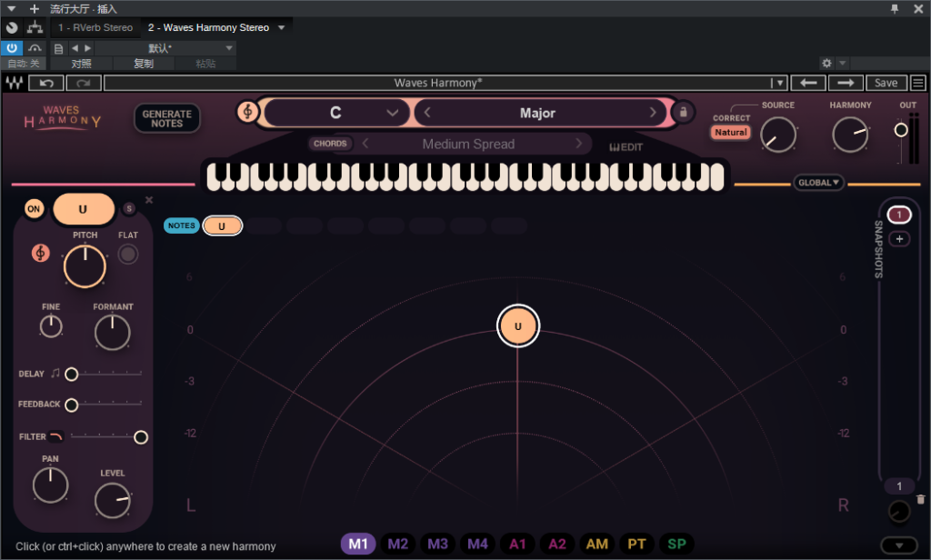931x560 pixels.
Task: Expand bottom-right collapse arrow button
Action: (x=899, y=545)
